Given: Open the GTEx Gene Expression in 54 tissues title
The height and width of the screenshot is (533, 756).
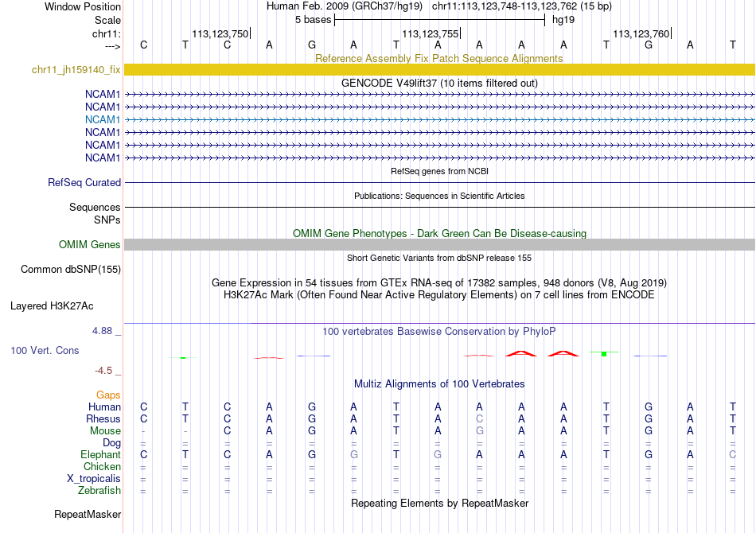Looking at the screenshot, I should (x=439, y=283).
